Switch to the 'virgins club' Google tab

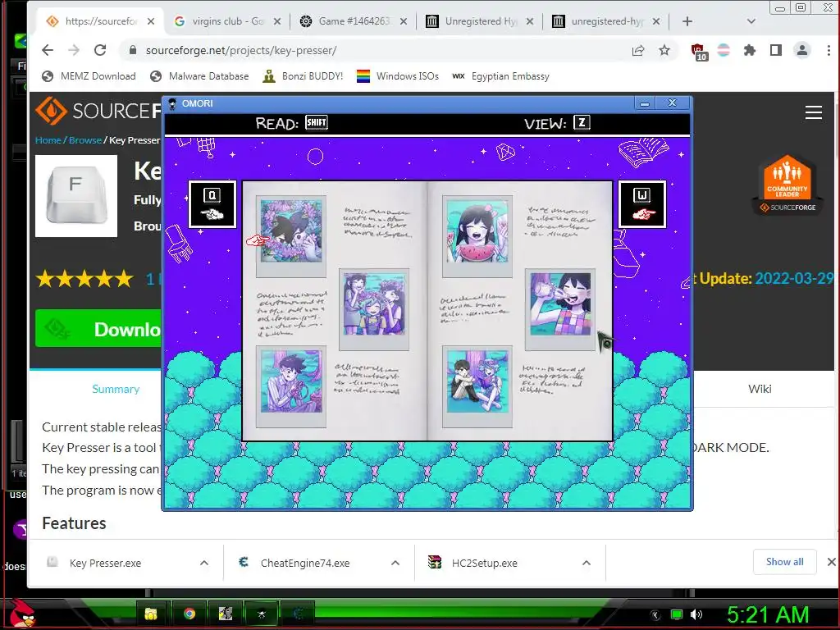point(228,21)
